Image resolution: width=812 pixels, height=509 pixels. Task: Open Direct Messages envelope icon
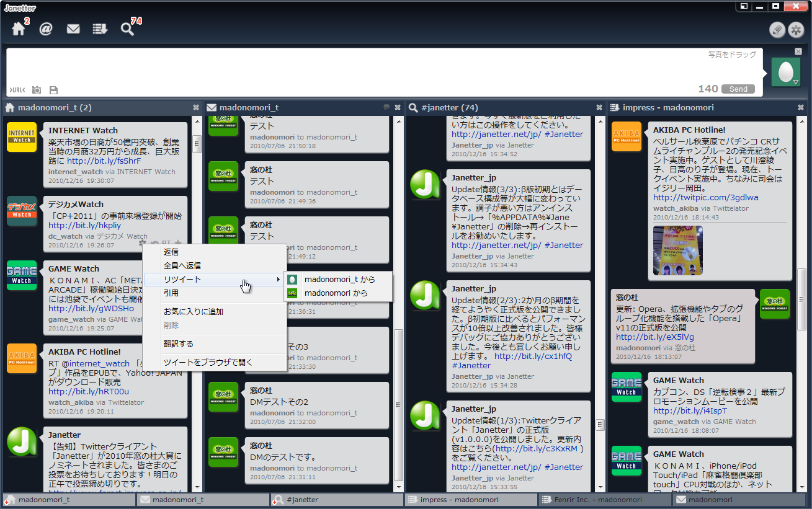[73, 29]
